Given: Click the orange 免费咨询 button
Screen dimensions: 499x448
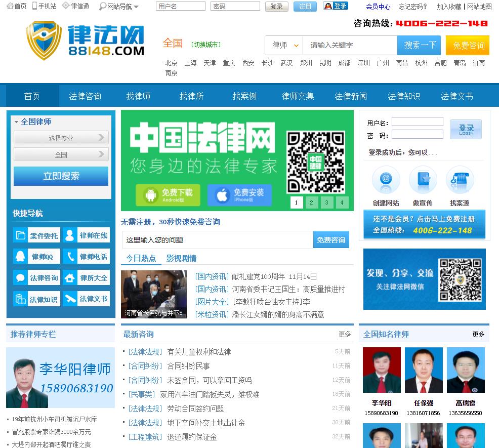Looking at the screenshot, I should (468, 45).
